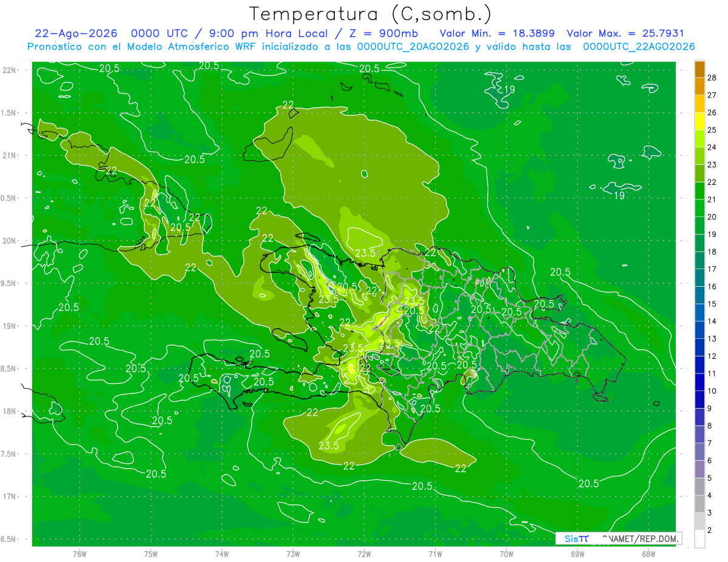Click the "17N" latitude axis label
This screenshot has width=728, height=562.
(8, 497)
